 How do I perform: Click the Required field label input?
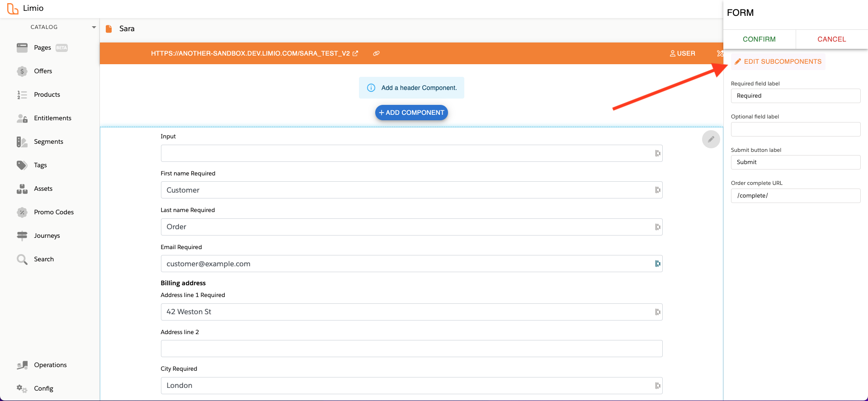point(795,96)
